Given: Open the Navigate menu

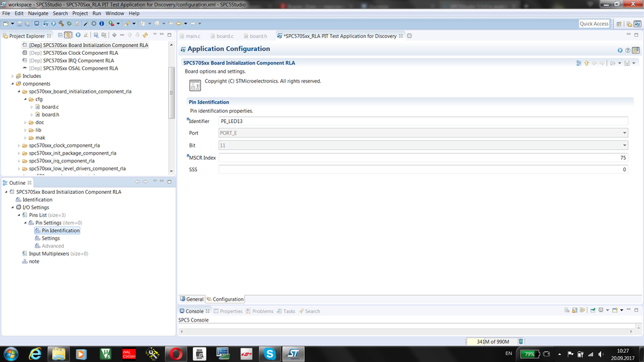Looking at the screenshot, I should click(x=38, y=13).
